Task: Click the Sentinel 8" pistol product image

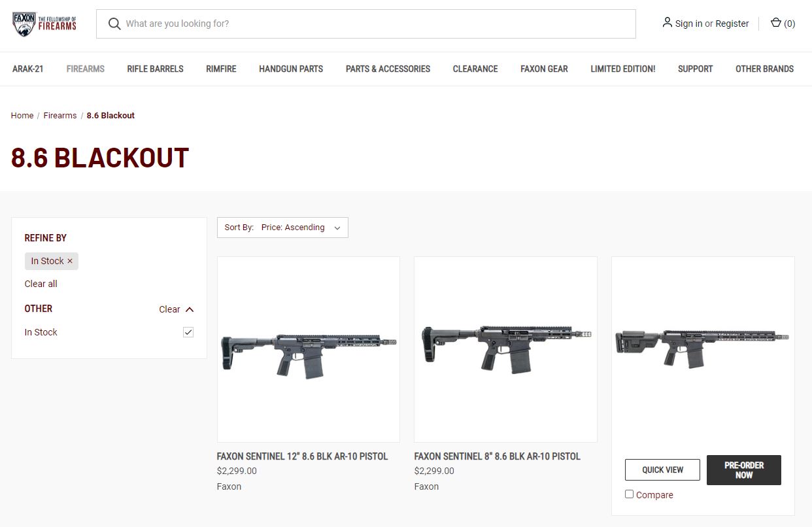Action: click(x=505, y=349)
